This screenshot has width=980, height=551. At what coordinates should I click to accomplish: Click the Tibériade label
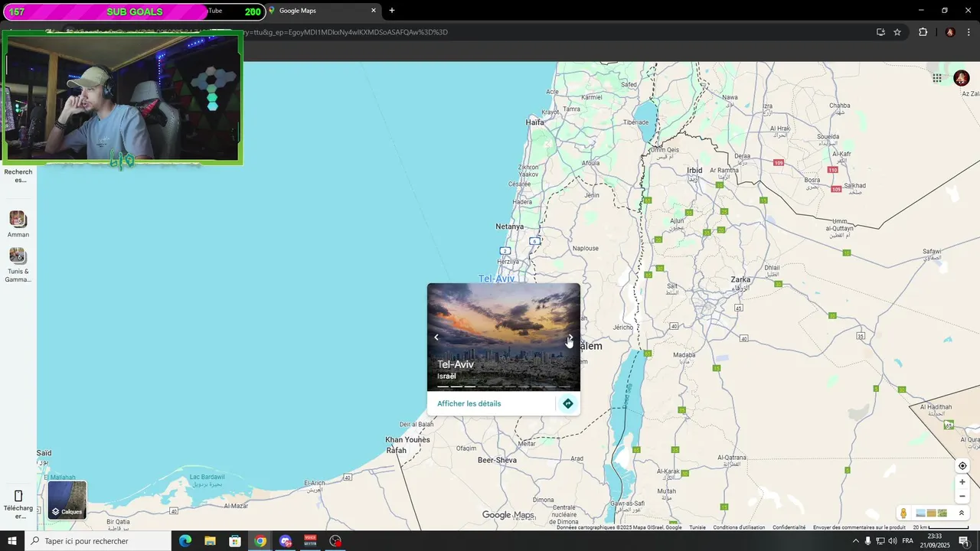635,122
